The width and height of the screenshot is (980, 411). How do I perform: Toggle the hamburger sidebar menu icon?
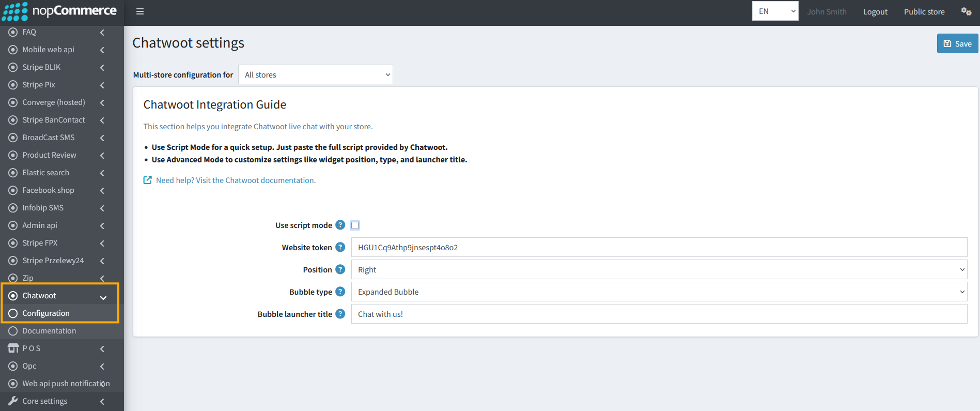(140, 11)
